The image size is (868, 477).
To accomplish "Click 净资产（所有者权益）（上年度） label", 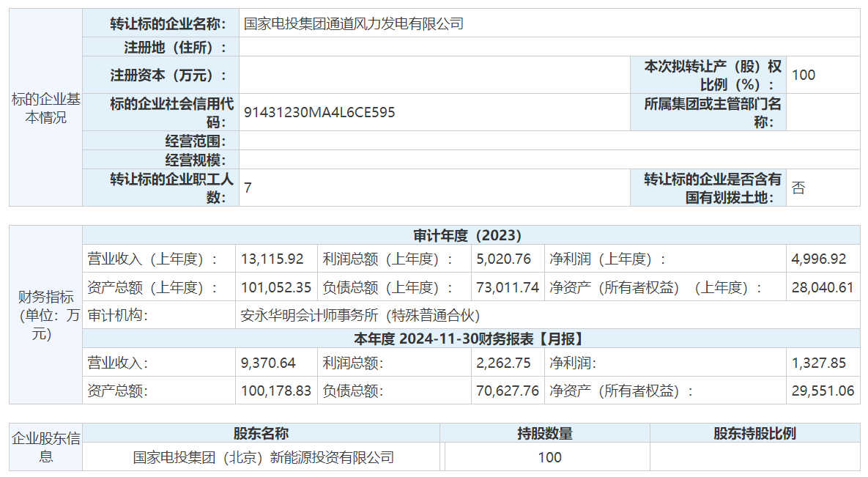I will pos(656,287).
